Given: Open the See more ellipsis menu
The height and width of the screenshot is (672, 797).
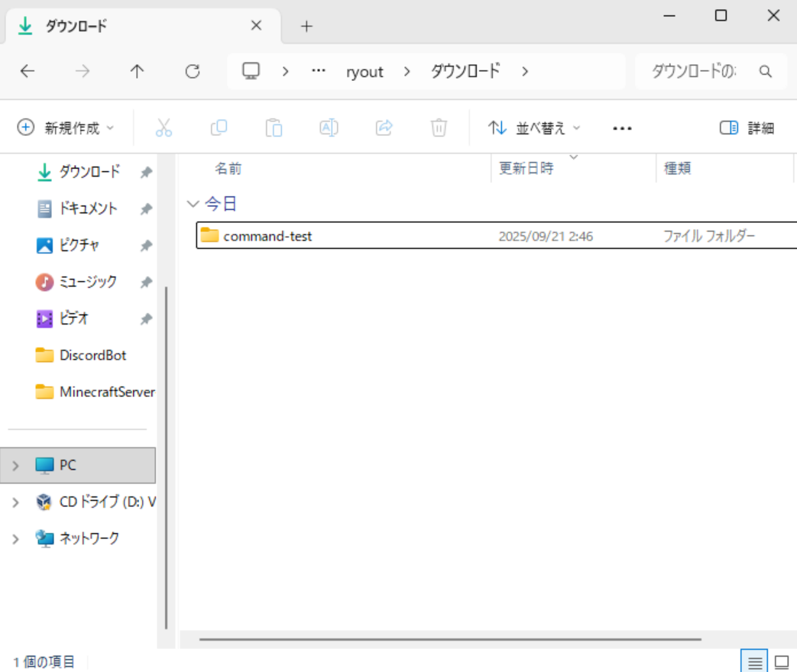Looking at the screenshot, I should pos(622,128).
